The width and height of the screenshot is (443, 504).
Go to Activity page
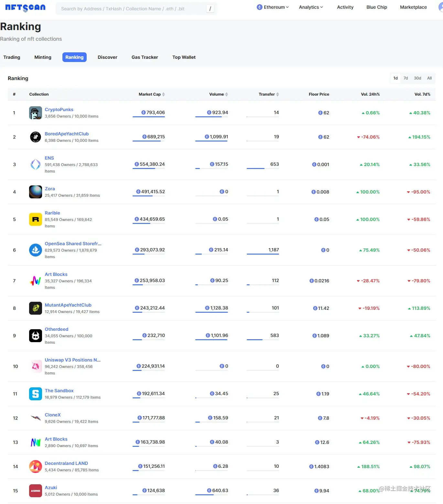coord(345,7)
